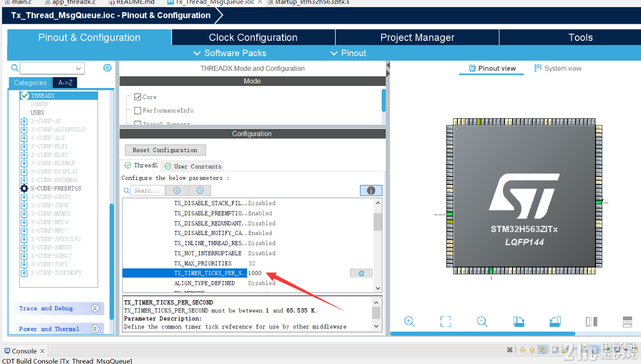Select X-CUBE-FREERTOS entry
The image size is (641, 364).
(x=56, y=189)
